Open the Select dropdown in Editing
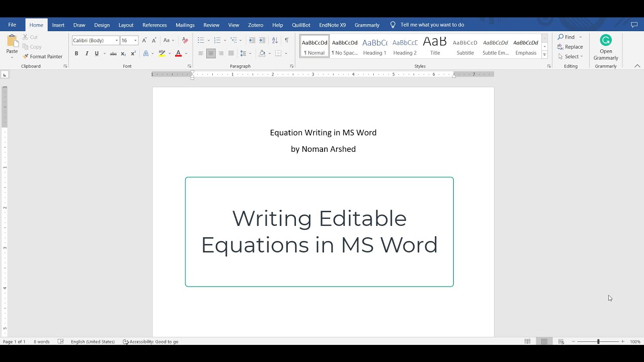 pos(571,56)
